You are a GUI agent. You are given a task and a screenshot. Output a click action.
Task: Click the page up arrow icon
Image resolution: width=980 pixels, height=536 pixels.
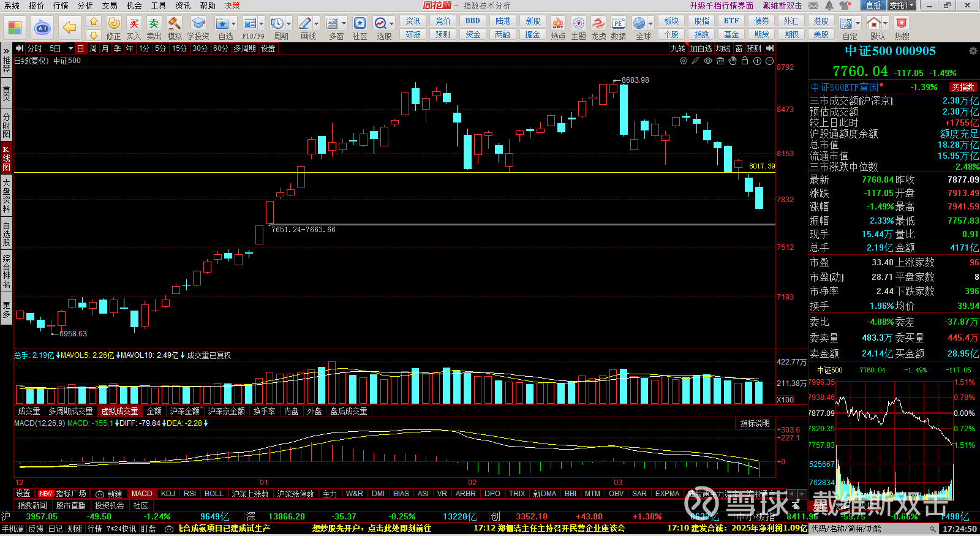coord(94,21)
